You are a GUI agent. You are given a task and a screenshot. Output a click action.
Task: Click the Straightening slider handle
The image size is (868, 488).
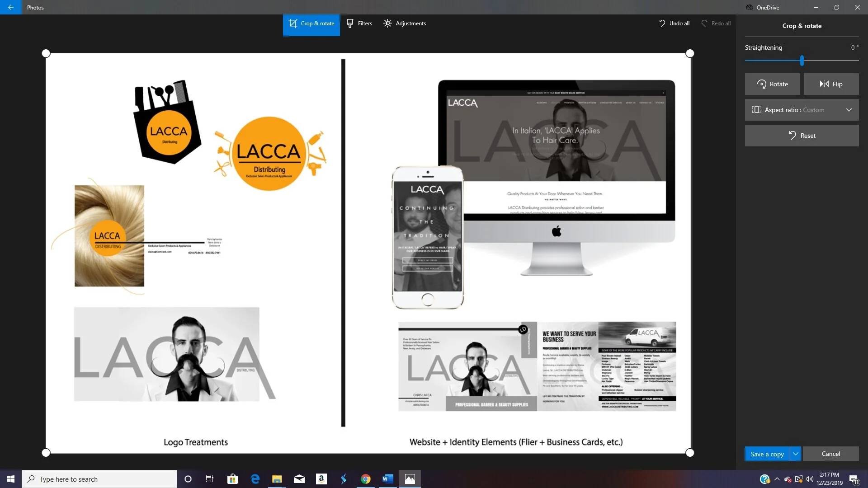[x=802, y=60]
